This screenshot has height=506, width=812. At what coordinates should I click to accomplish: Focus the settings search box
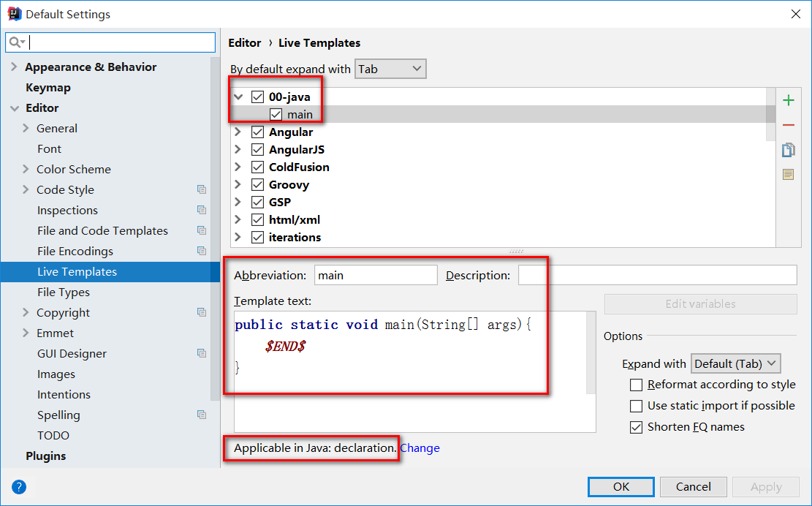tap(110, 42)
